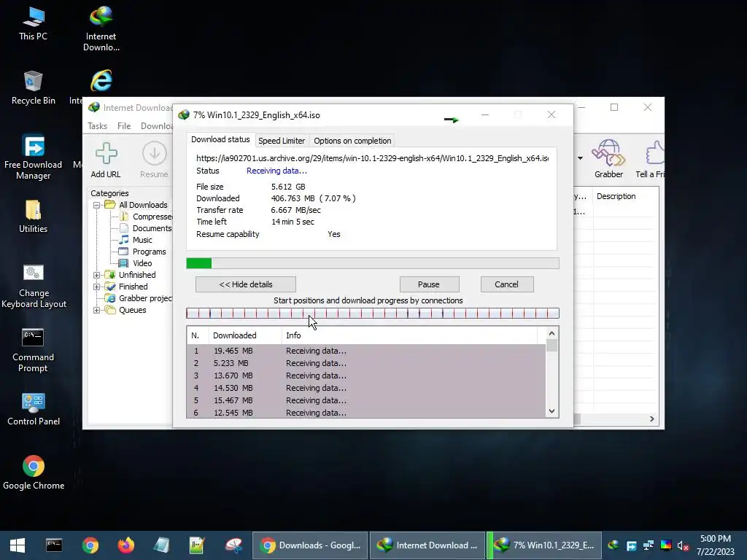Image resolution: width=747 pixels, height=560 pixels.
Task: Open Firefox from the taskbar
Action: click(125, 545)
